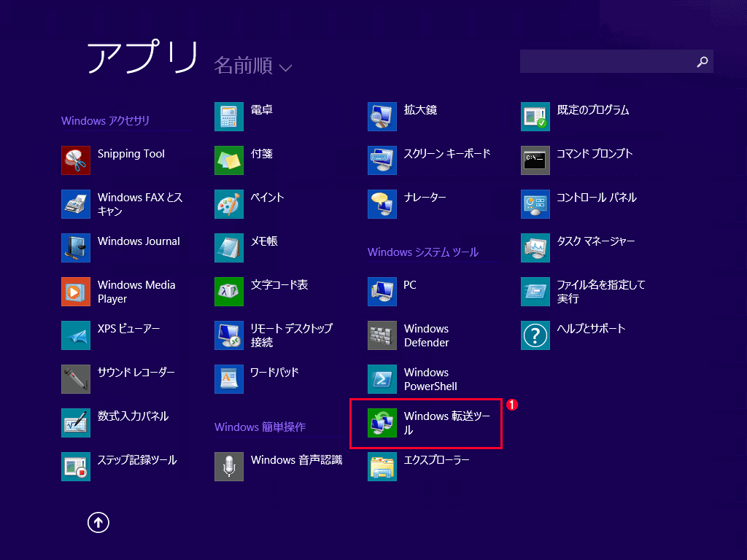Launch Windows 音声認識 microphone icon
Viewport: 747px width, 560px height.
229,467
